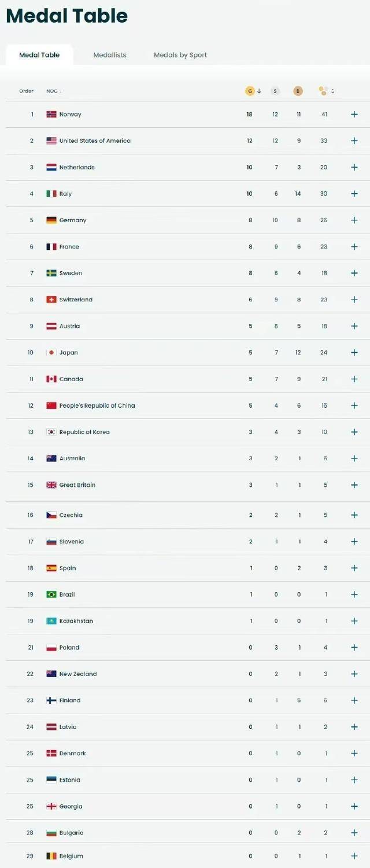Sort by total medals icon
Viewport: 370px width, 868px height.
[324, 91]
